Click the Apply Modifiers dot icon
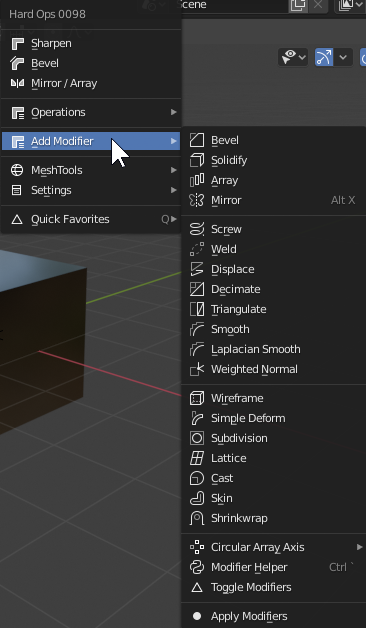 click(197, 616)
